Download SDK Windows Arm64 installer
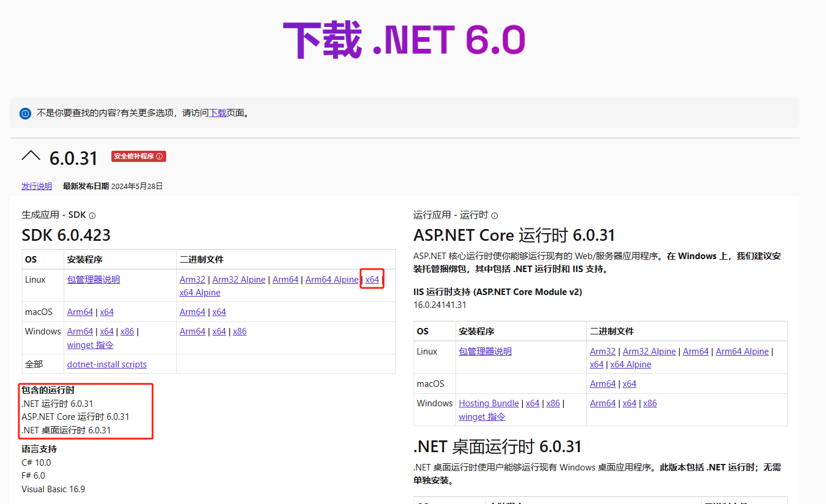 [80, 331]
